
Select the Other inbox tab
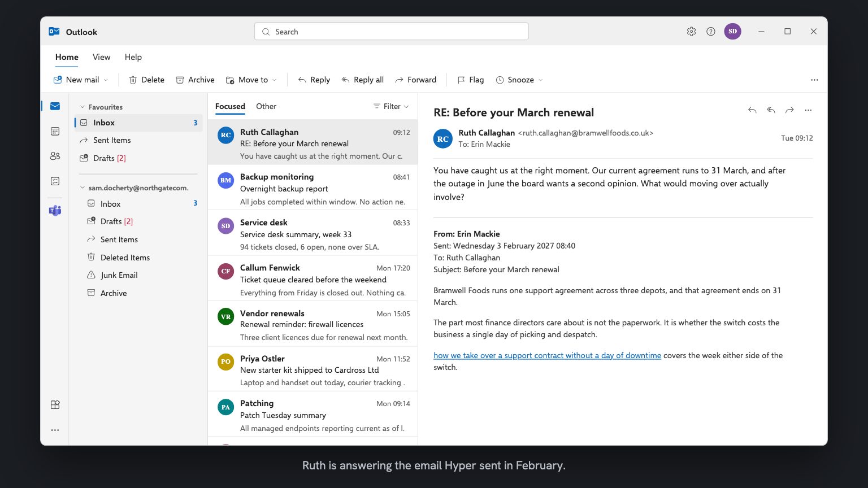pyautogui.click(x=266, y=106)
